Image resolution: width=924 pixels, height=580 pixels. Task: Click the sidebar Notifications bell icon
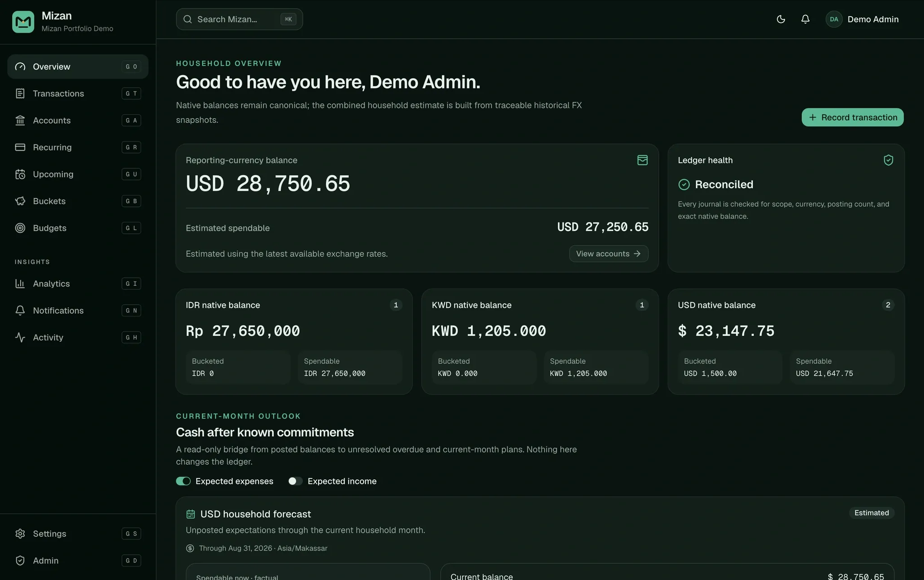click(x=20, y=311)
